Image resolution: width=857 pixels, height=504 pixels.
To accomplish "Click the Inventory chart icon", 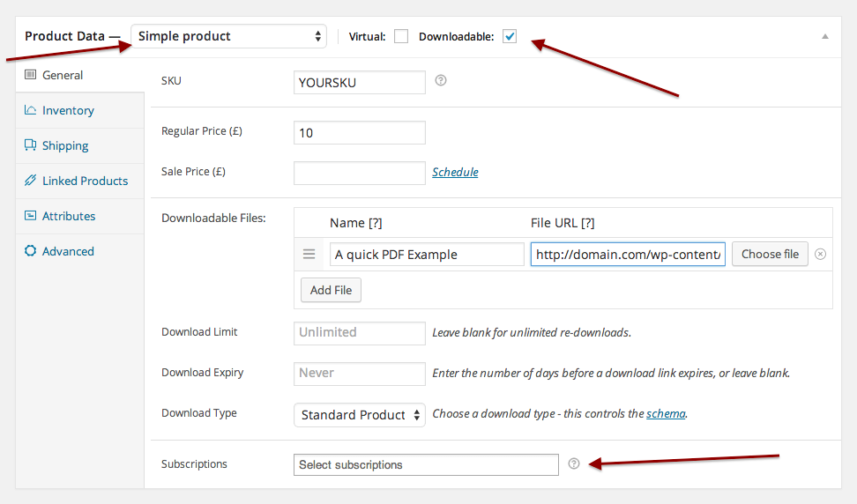I will pos(31,110).
